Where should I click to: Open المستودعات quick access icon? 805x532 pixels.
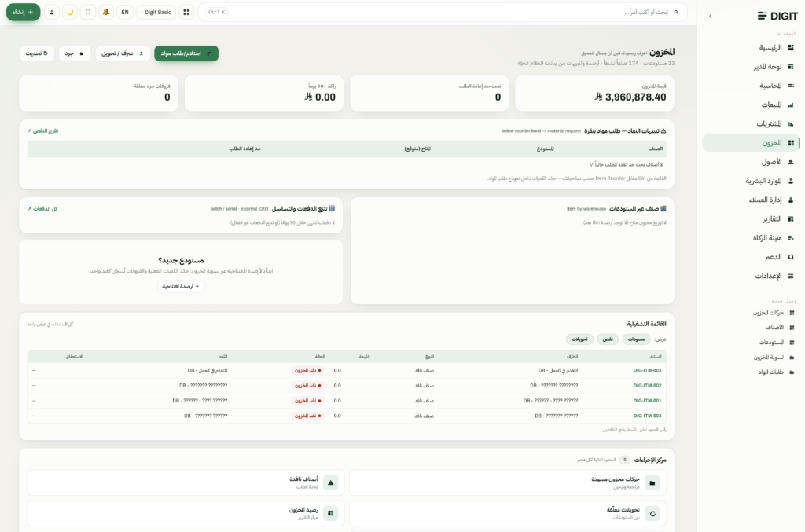pyautogui.click(x=792, y=342)
